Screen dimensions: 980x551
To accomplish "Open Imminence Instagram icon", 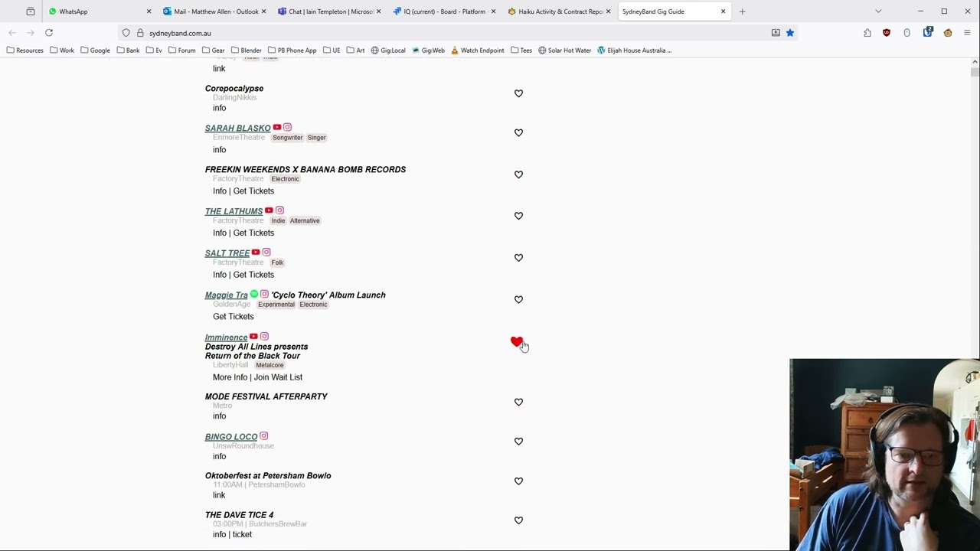I will tap(264, 337).
